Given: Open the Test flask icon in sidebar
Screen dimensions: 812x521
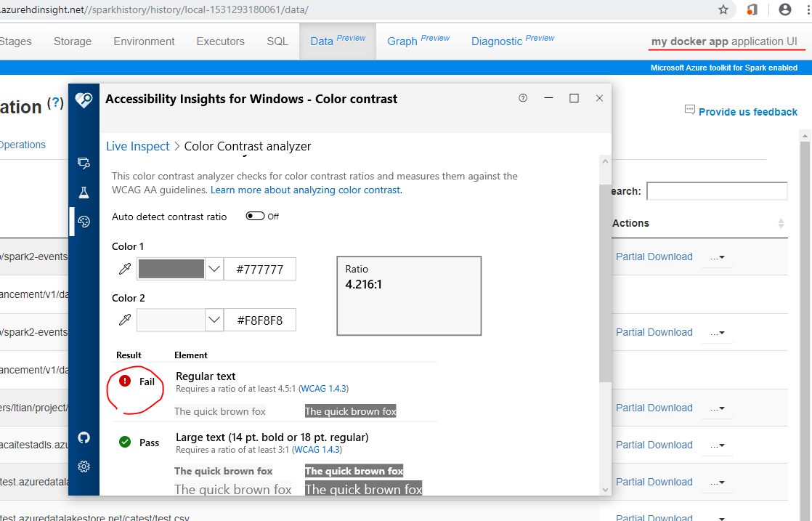Looking at the screenshot, I should pos(84,193).
